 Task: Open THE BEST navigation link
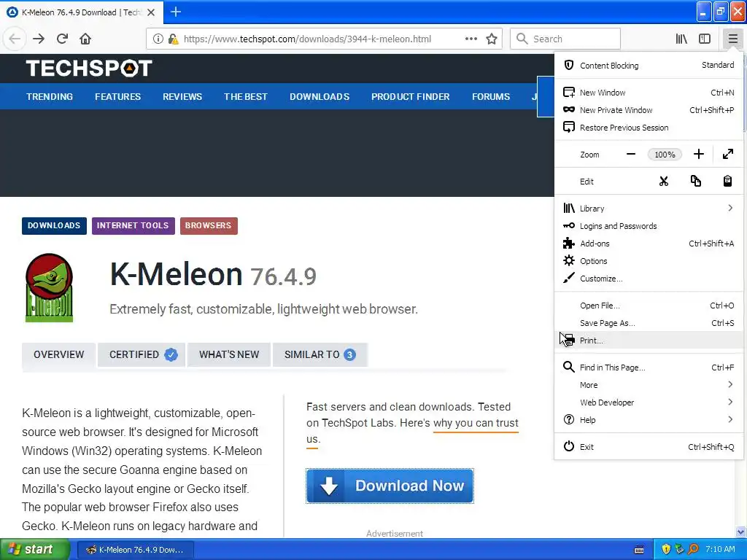[246, 97]
